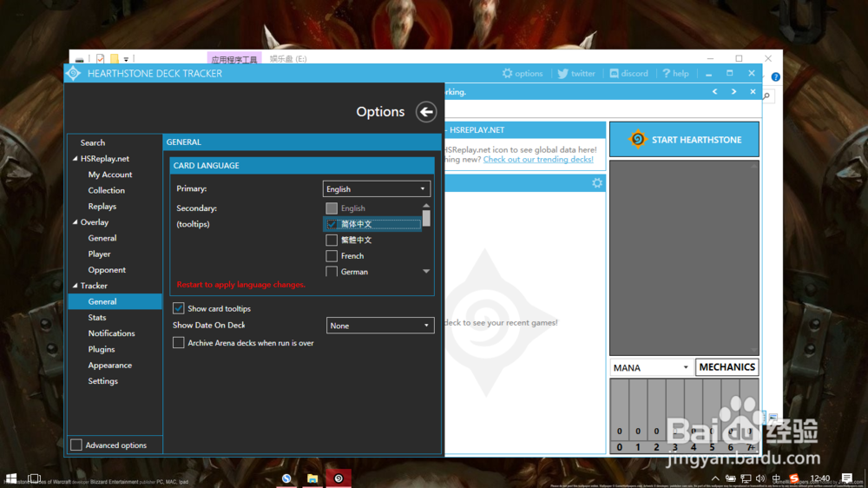The image size is (868, 488).
Task: Open the 'Check out our trending decks!' link
Action: point(538,160)
